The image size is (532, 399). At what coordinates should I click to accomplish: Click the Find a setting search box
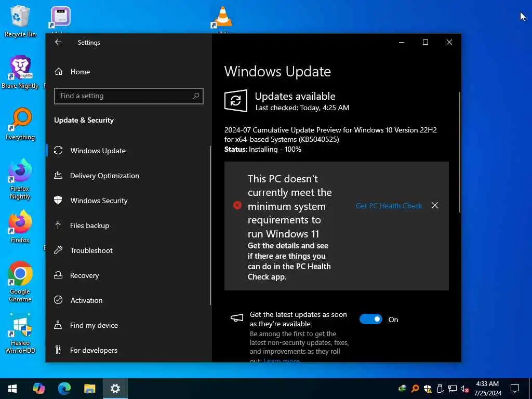click(x=129, y=96)
